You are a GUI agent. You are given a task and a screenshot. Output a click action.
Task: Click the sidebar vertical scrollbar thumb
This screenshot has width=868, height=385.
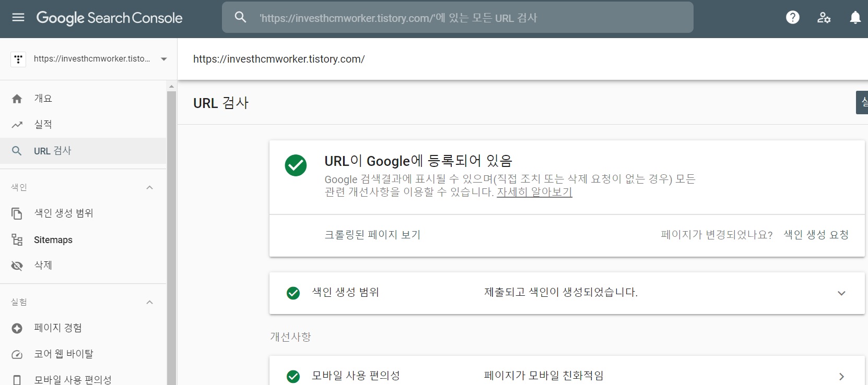171,238
